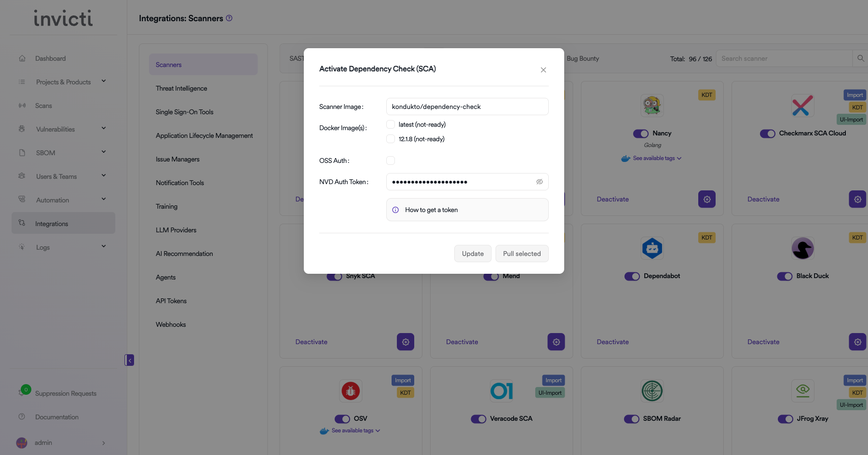Toggle off the Nancy scanner switch
Viewport: 868px width, 455px height.
click(x=641, y=134)
